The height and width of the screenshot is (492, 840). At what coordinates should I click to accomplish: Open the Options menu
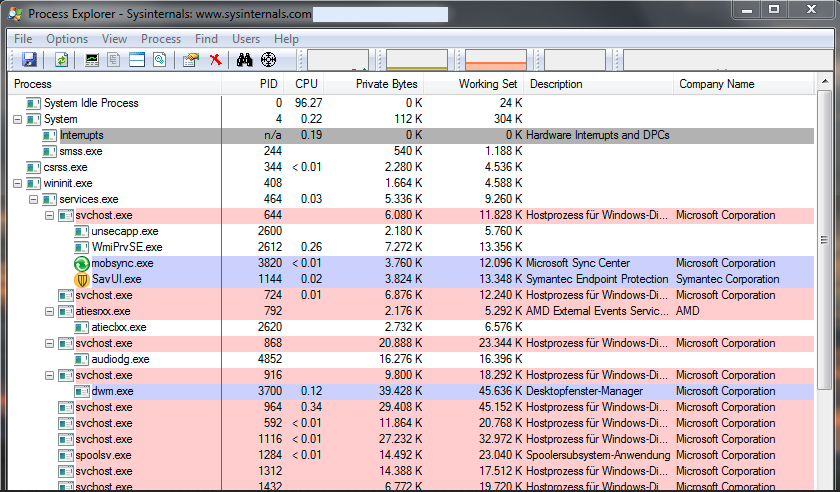coord(67,39)
